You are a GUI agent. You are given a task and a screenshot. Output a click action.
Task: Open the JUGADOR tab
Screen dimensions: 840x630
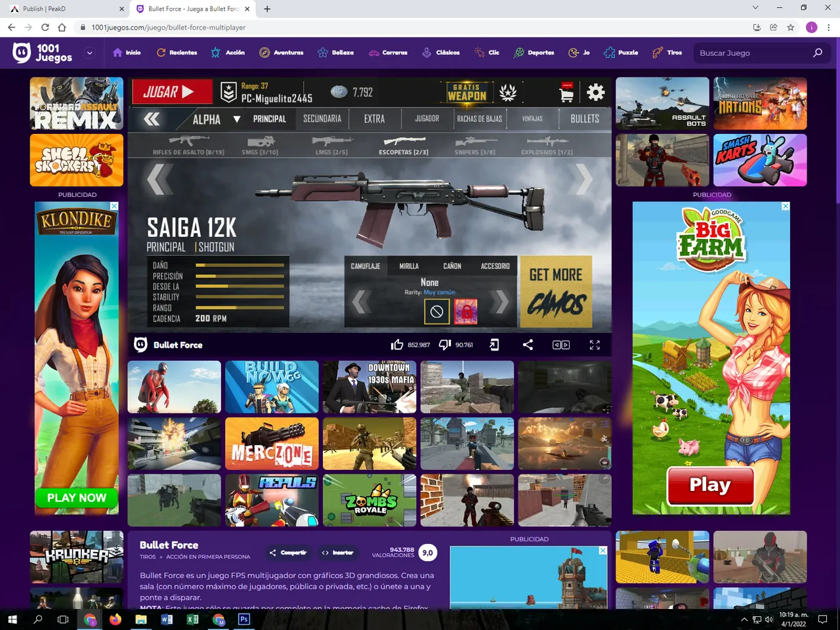click(427, 119)
